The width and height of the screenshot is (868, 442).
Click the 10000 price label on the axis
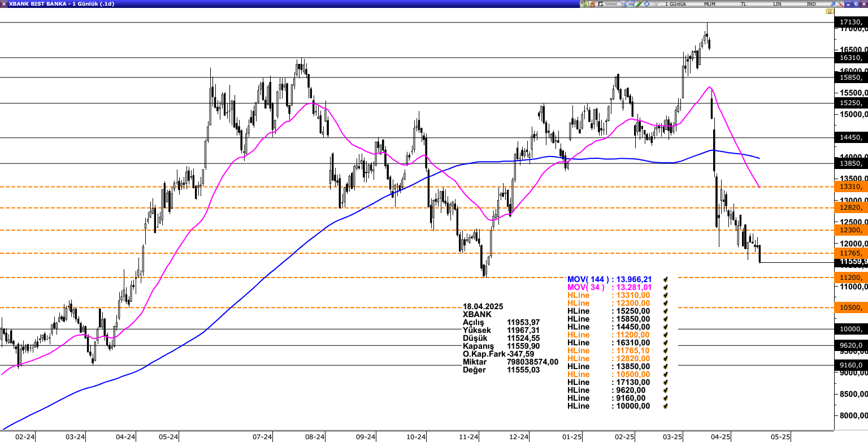pos(850,329)
